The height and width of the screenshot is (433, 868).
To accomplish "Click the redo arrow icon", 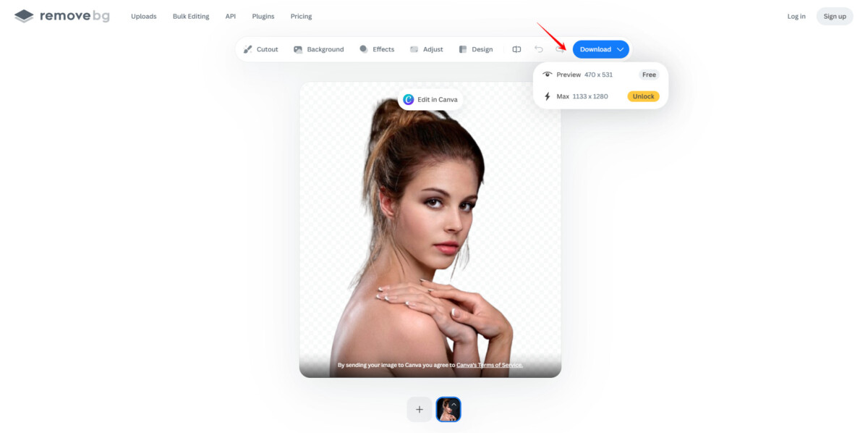I will pyautogui.click(x=560, y=49).
